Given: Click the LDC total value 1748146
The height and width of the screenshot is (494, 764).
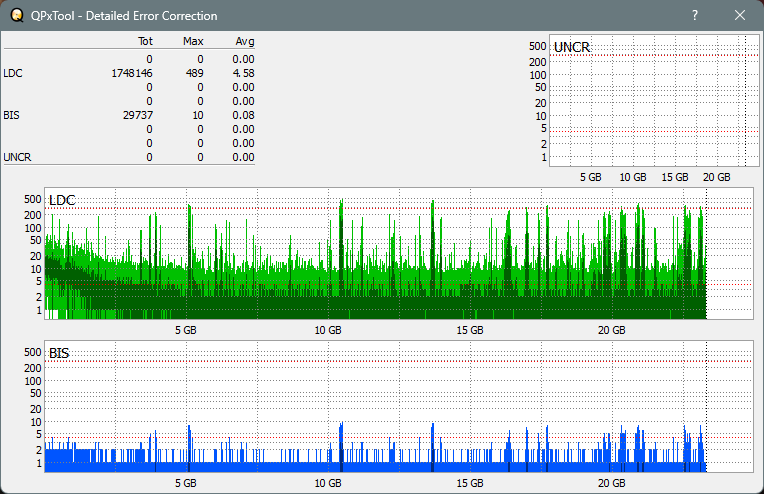Looking at the screenshot, I should pyautogui.click(x=132, y=73).
